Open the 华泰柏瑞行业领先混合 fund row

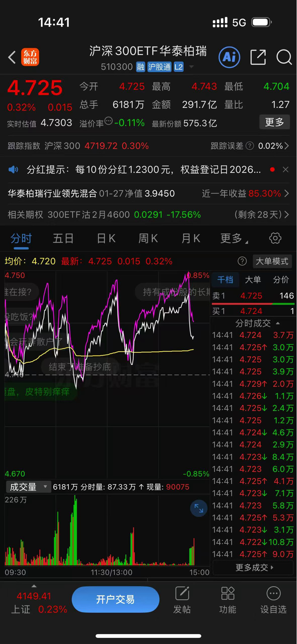click(x=148, y=193)
